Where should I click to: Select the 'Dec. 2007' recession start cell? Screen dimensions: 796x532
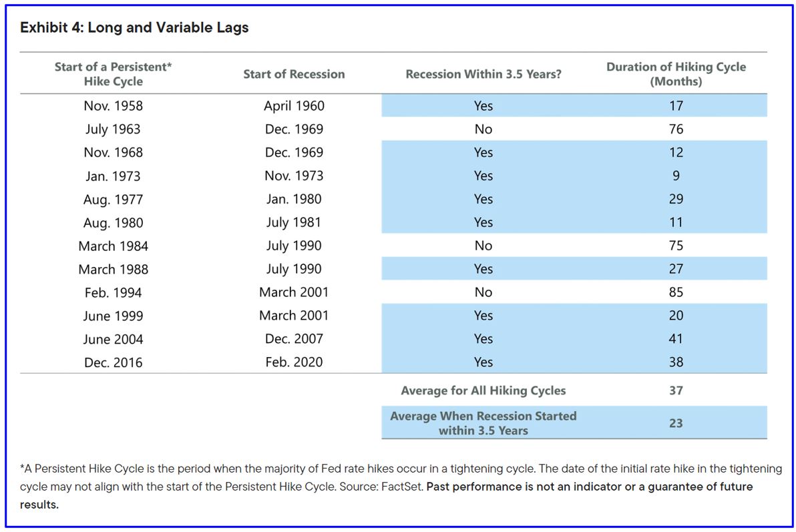(294, 338)
